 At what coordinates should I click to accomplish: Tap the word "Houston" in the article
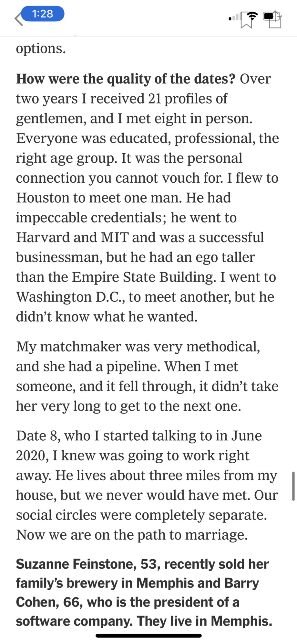coord(43,198)
